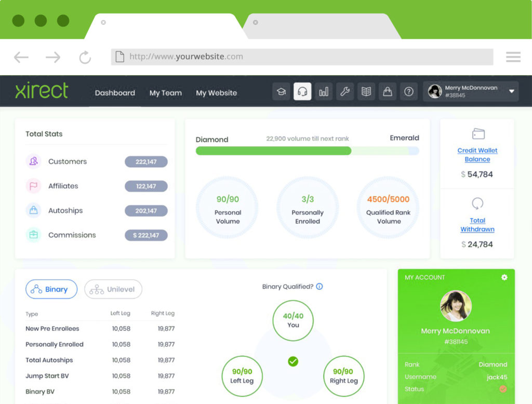The height and width of the screenshot is (404, 532).
Task: Go to My Team menu
Action: tap(166, 93)
